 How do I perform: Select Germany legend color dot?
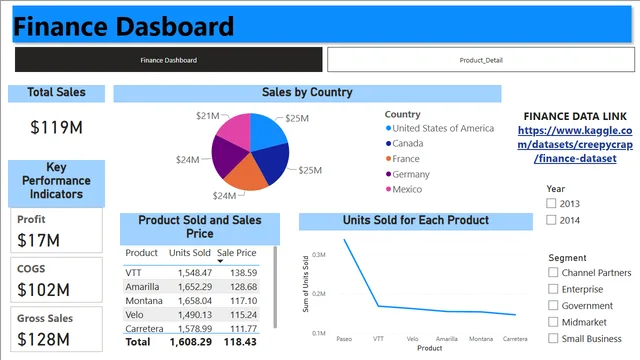[389, 174]
